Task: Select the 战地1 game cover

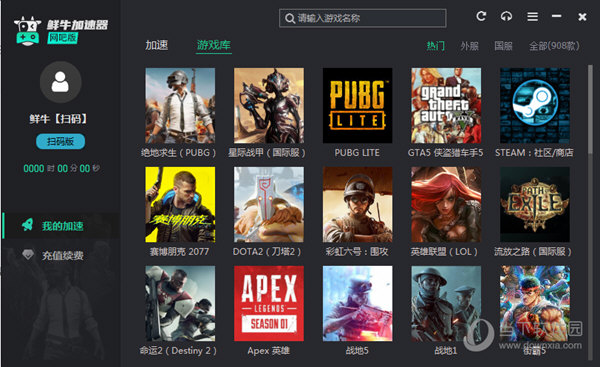Action: (x=446, y=303)
